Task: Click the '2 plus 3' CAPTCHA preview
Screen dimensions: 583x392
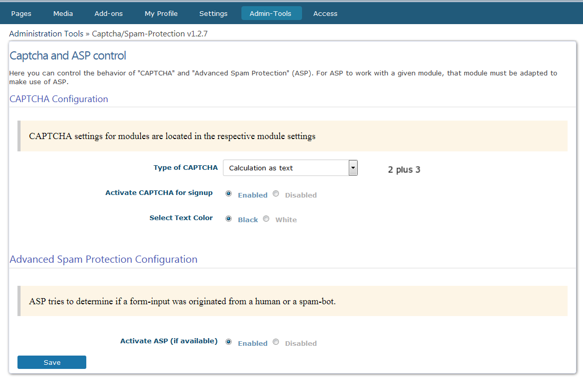Action: tap(404, 170)
